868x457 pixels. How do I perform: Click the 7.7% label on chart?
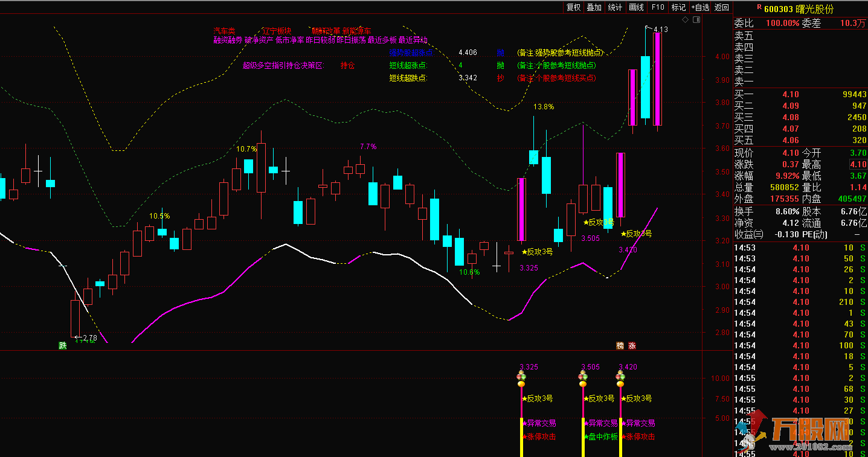point(368,146)
